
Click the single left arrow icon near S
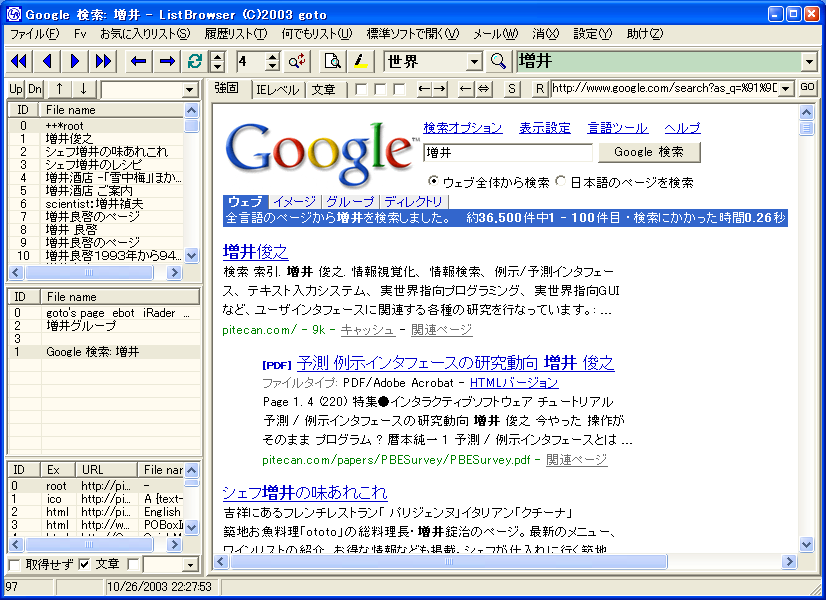coord(465,88)
